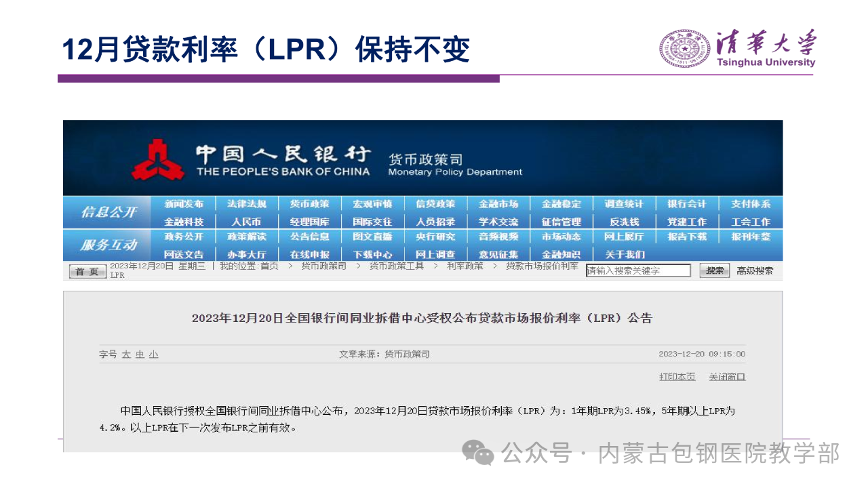Select 报告下载 under 服务互动
Image resolution: width=868 pixels, height=488 pixels.
point(687,237)
